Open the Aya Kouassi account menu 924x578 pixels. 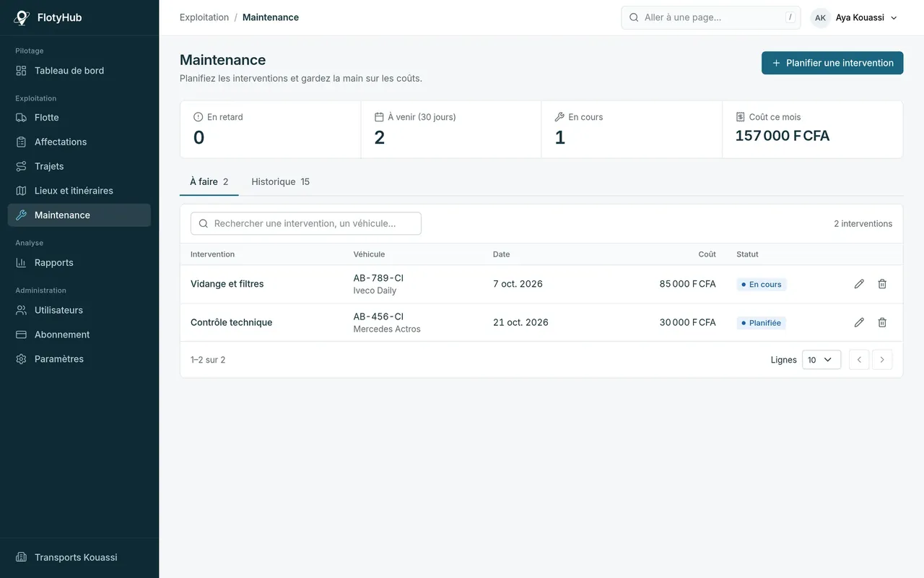(855, 17)
